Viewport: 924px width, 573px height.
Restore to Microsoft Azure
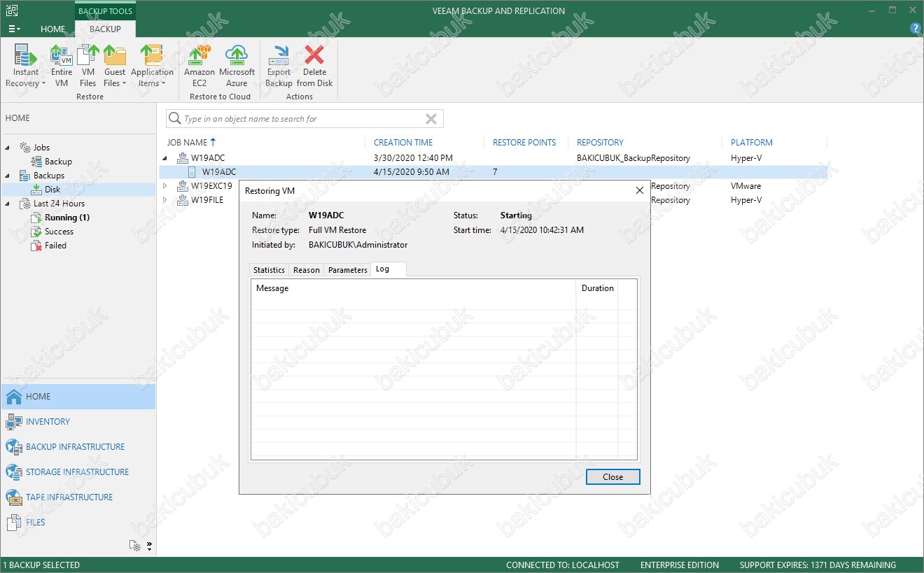tap(237, 66)
